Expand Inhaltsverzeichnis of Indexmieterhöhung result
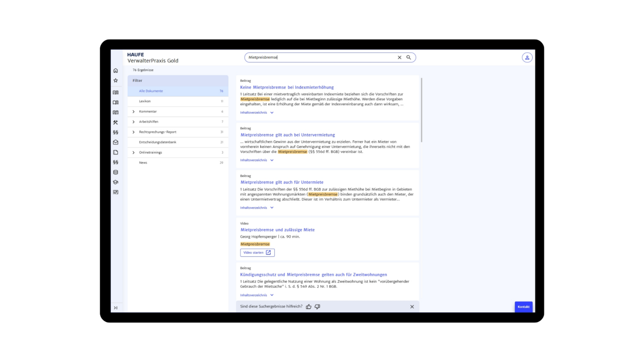This screenshot has width=644, height=362. (257, 113)
